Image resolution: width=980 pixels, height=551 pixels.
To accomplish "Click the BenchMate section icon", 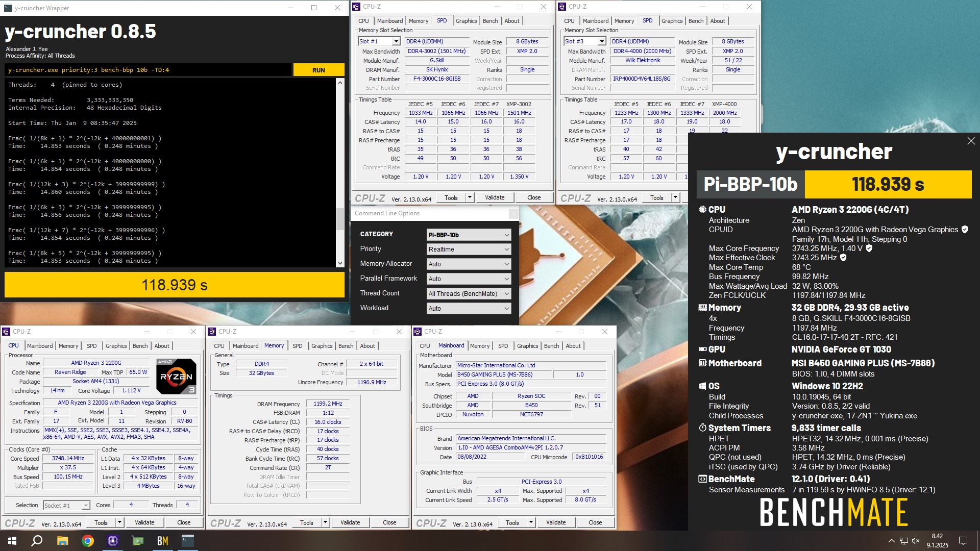I will click(703, 479).
